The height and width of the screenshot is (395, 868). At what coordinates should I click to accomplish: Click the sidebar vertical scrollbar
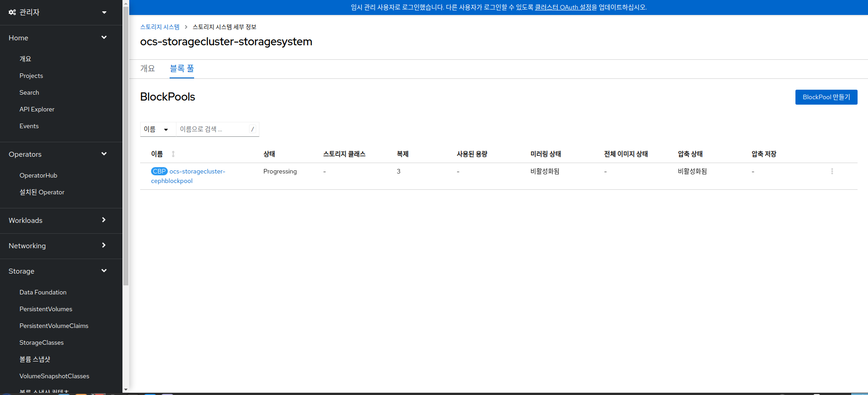pyautogui.click(x=126, y=145)
